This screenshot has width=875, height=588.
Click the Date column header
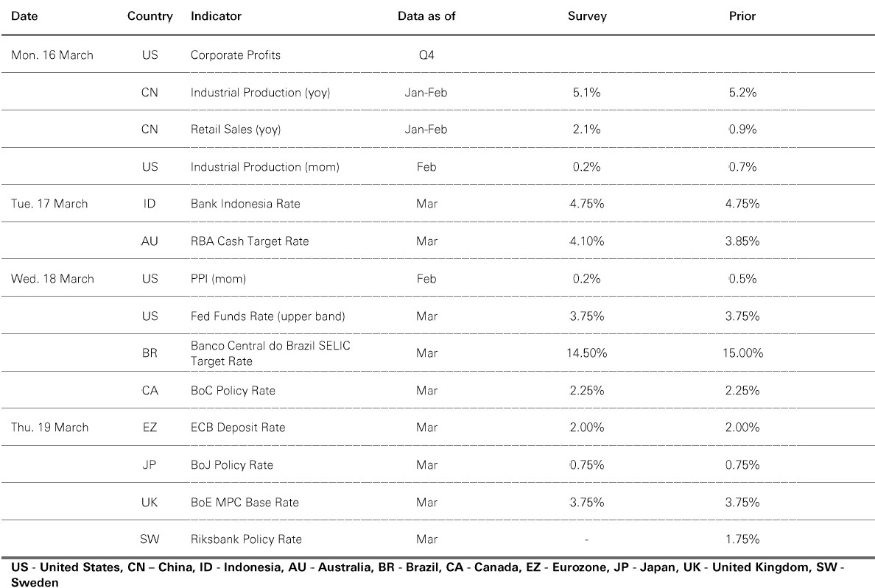pos(23,16)
